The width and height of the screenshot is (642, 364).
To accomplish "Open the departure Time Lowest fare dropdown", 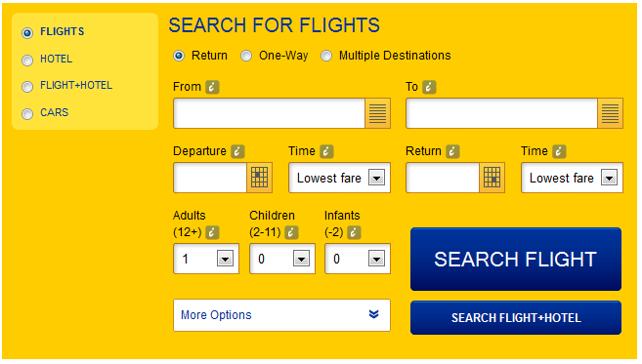I will [x=339, y=178].
